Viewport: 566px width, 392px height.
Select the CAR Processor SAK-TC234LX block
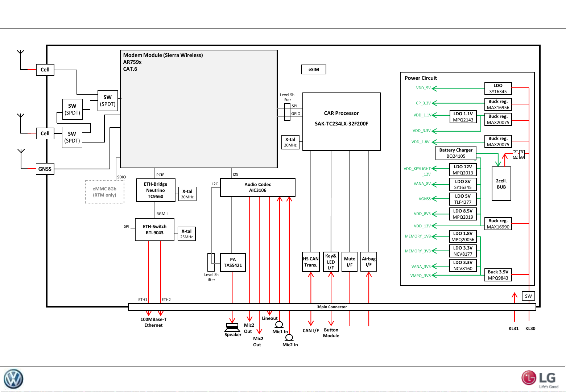click(341, 121)
